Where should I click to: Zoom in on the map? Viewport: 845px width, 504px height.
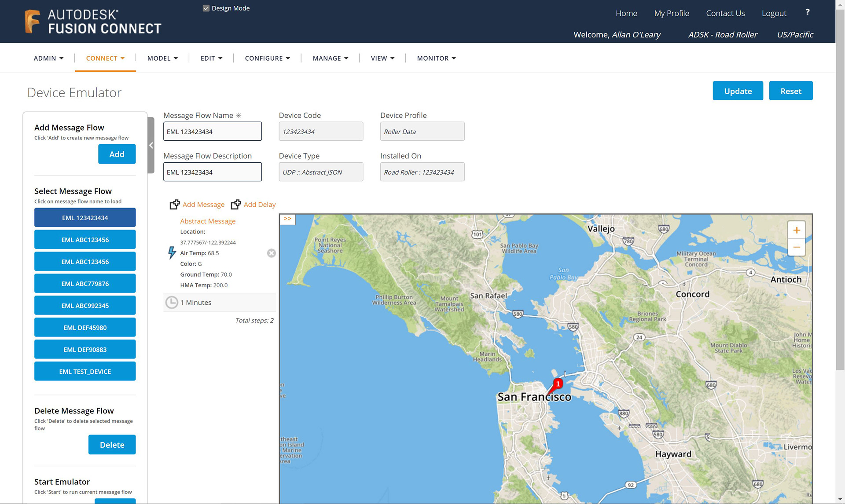click(x=796, y=230)
